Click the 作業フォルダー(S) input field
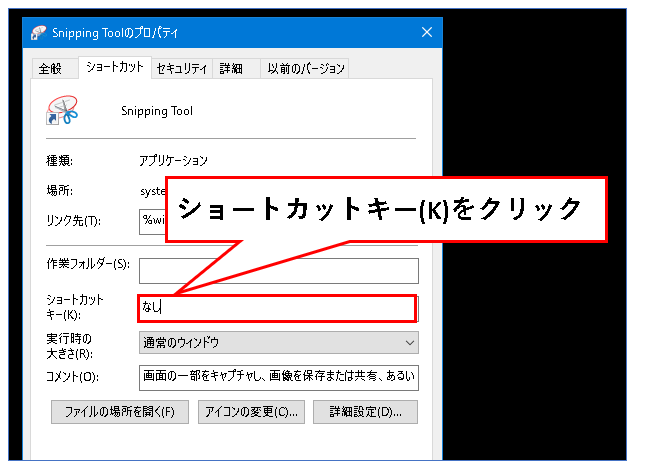This screenshot has width=649, height=472. pyautogui.click(x=279, y=271)
